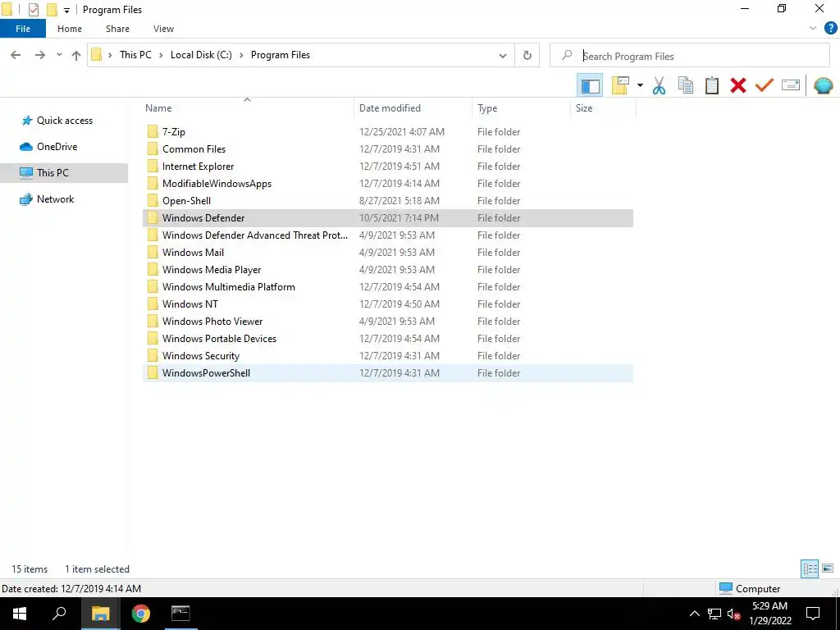
Task: Open the muted volume tray icon
Action: [734, 614]
